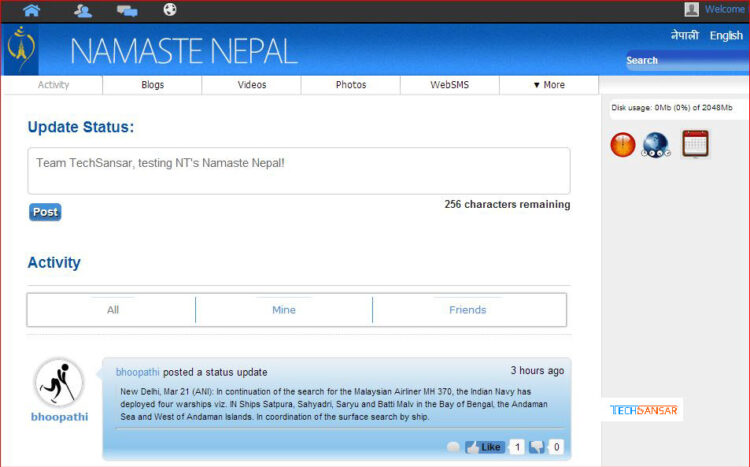750x467 pixels.
Task: Open the Photos tab
Action: [351, 85]
